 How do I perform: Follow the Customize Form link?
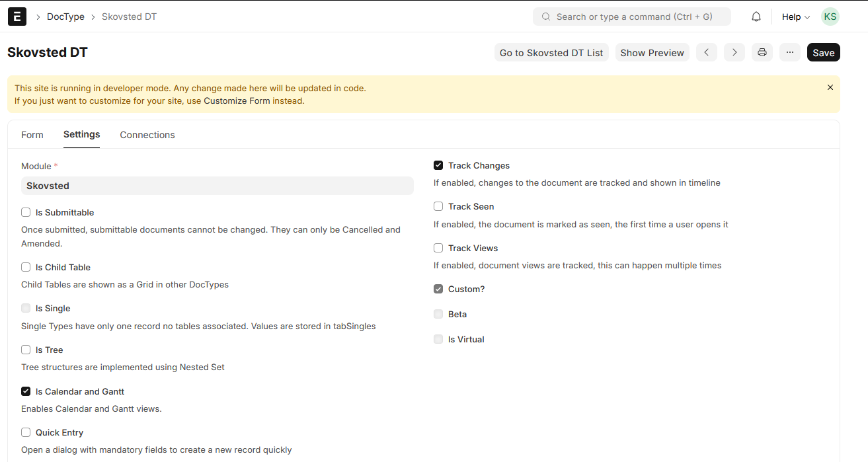point(237,101)
